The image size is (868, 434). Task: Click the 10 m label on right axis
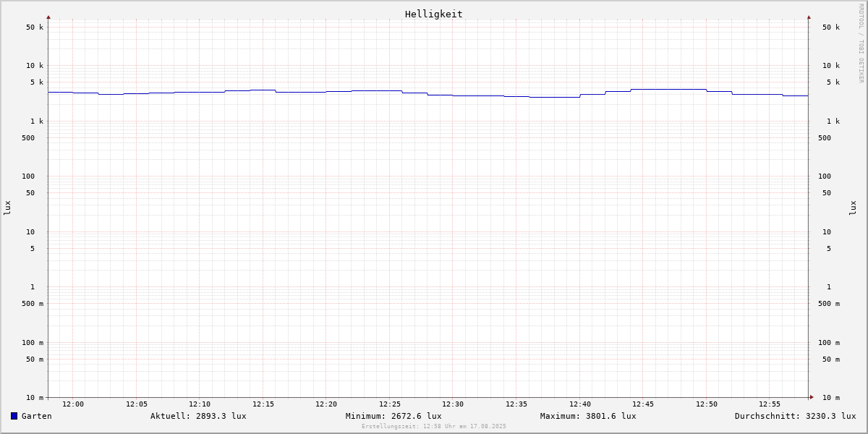(831, 398)
